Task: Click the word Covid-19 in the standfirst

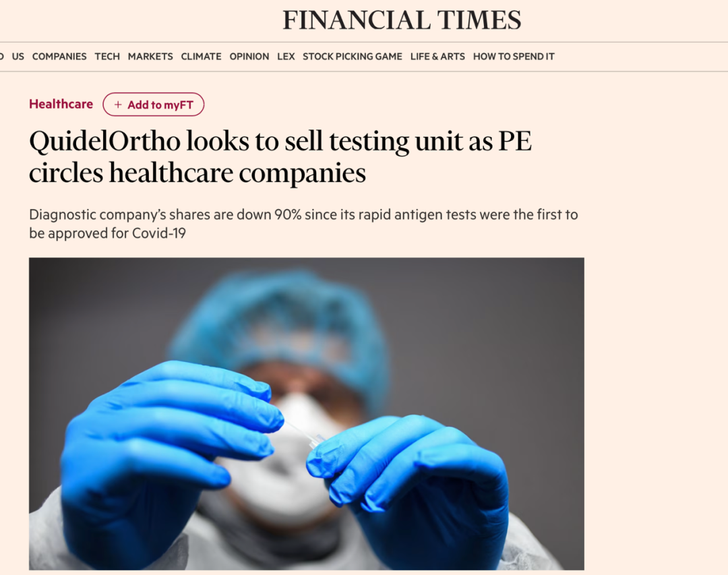Action: point(159,233)
